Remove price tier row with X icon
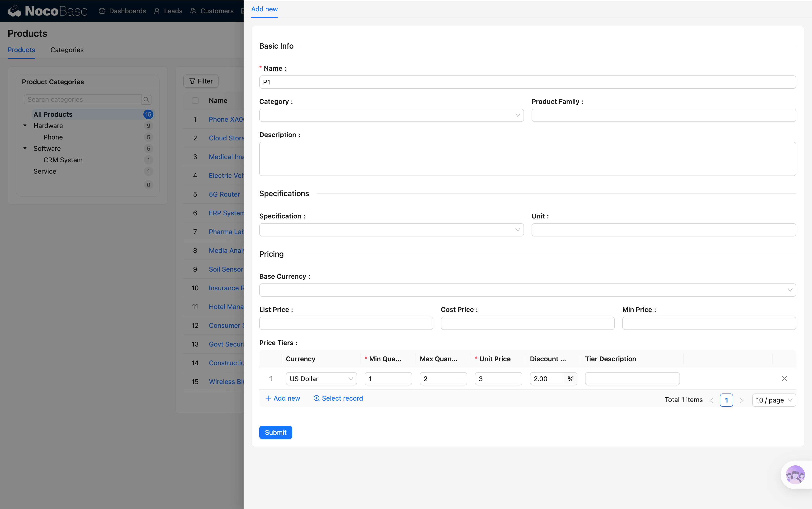Image resolution: width=812 pixels, height=509 pixels. pyautogui.click(x=784, y=379)
